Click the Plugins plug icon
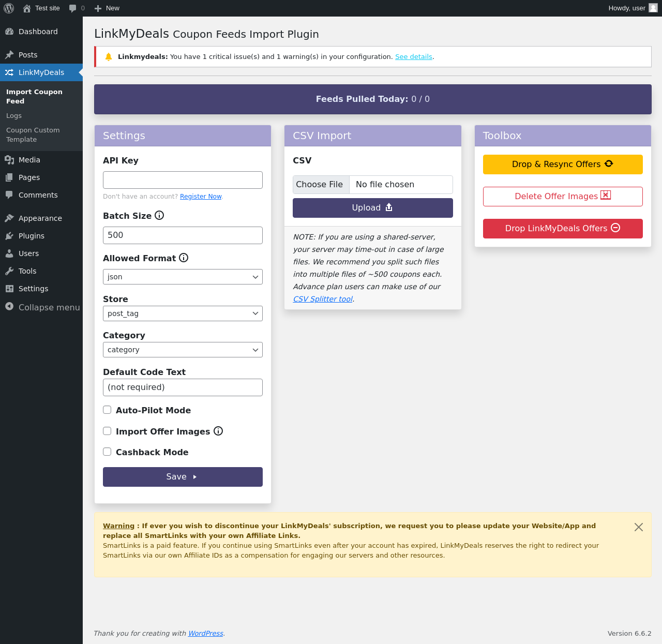This screenshot has width=662, height=644. coord(9,236)
